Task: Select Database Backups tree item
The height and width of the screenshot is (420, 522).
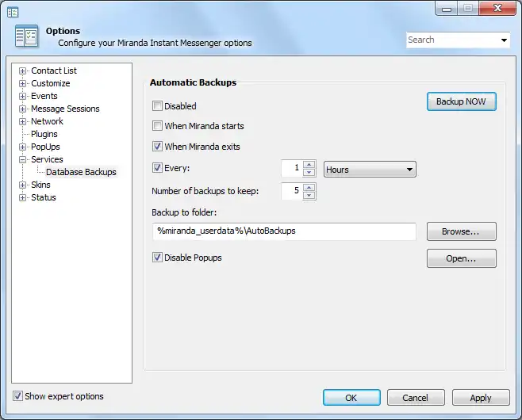Action: pos(81,172)
